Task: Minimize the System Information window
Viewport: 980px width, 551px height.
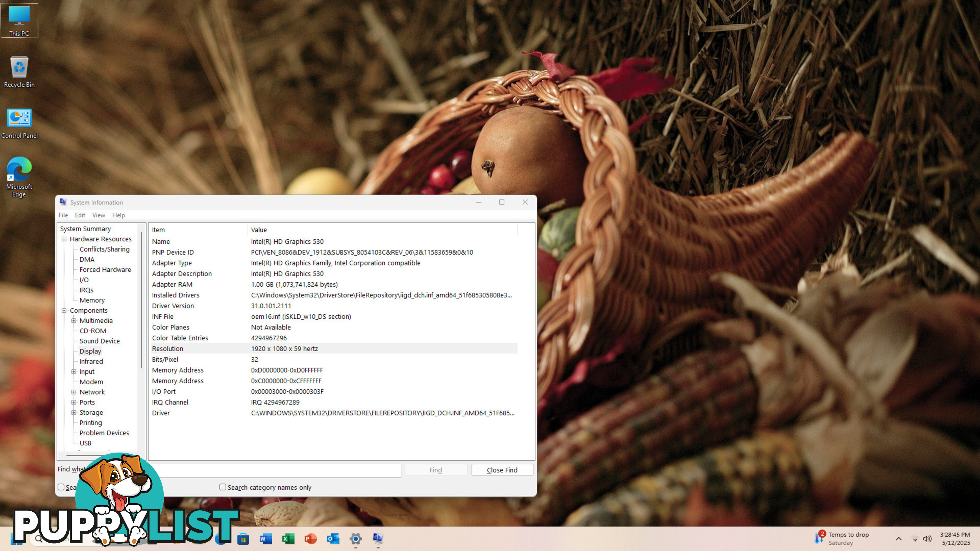Action: point(479,202)
